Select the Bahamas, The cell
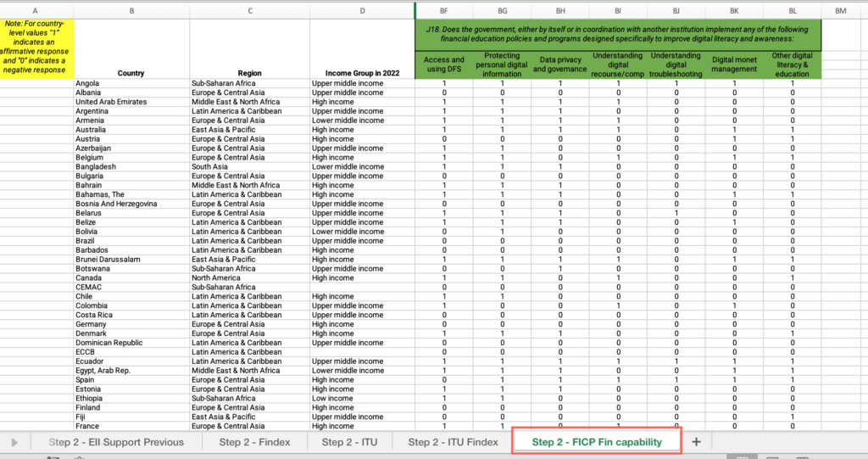This screenshot has height=459, width=868. pos(131,194)
